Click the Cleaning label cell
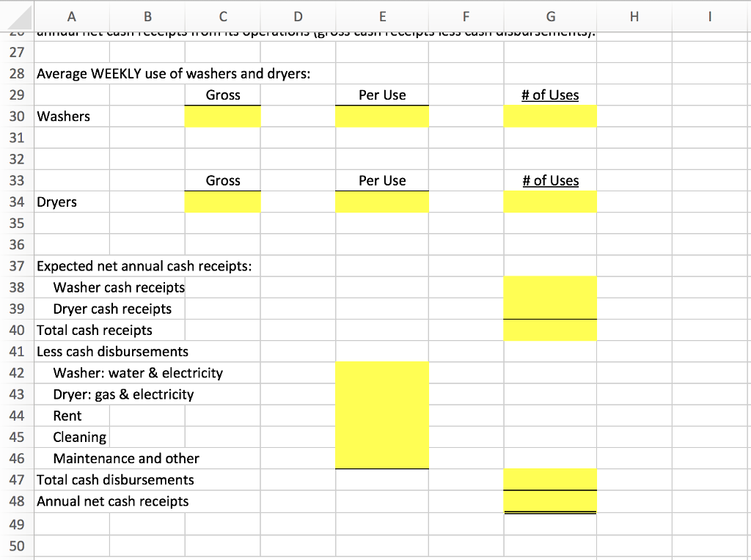Image resolution: width=751 pixels, height=560 pixels. [x=76, y=437]
